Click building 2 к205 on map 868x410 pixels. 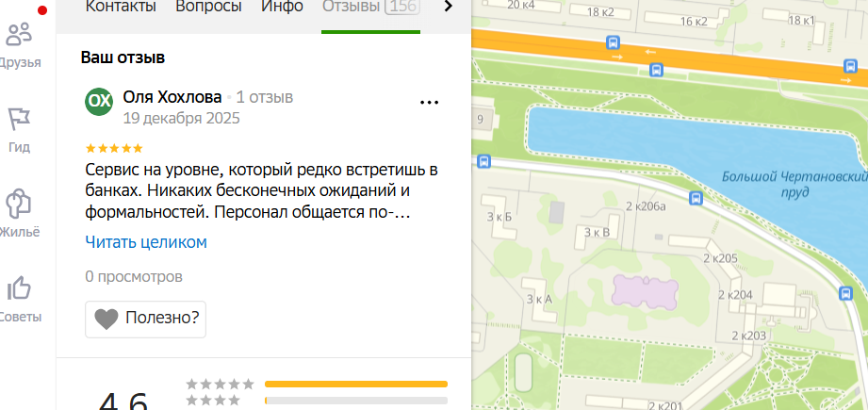click(x=721, y=258)
